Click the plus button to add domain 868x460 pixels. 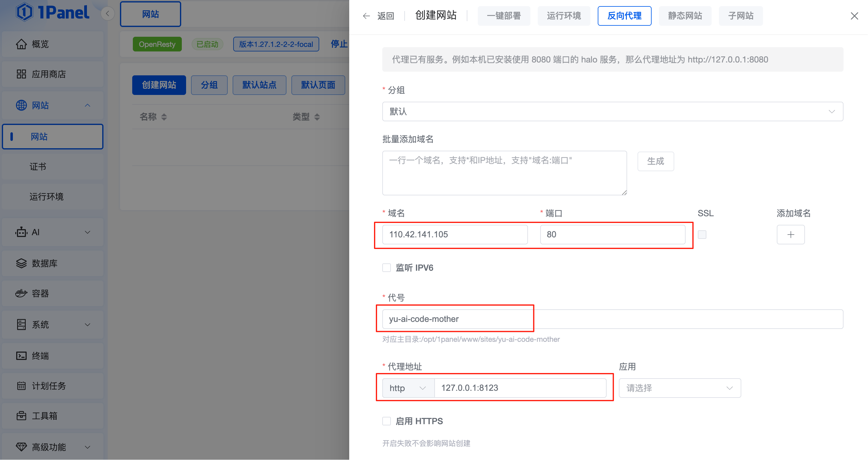(791, 235)
